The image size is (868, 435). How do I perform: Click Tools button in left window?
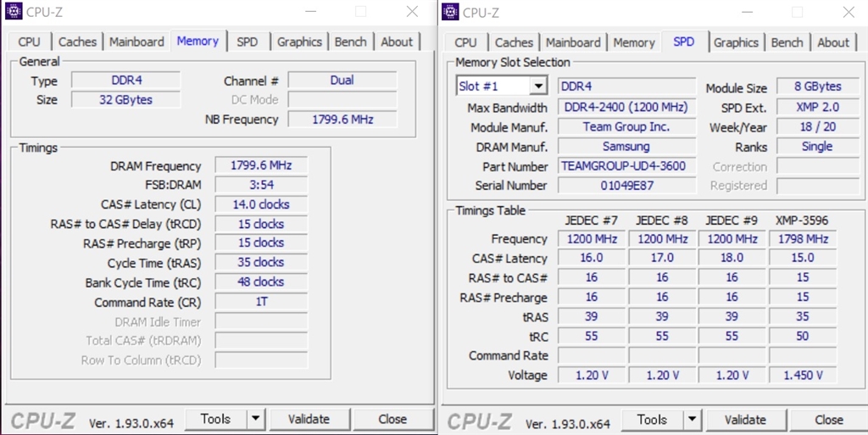[x=215, y=420]
